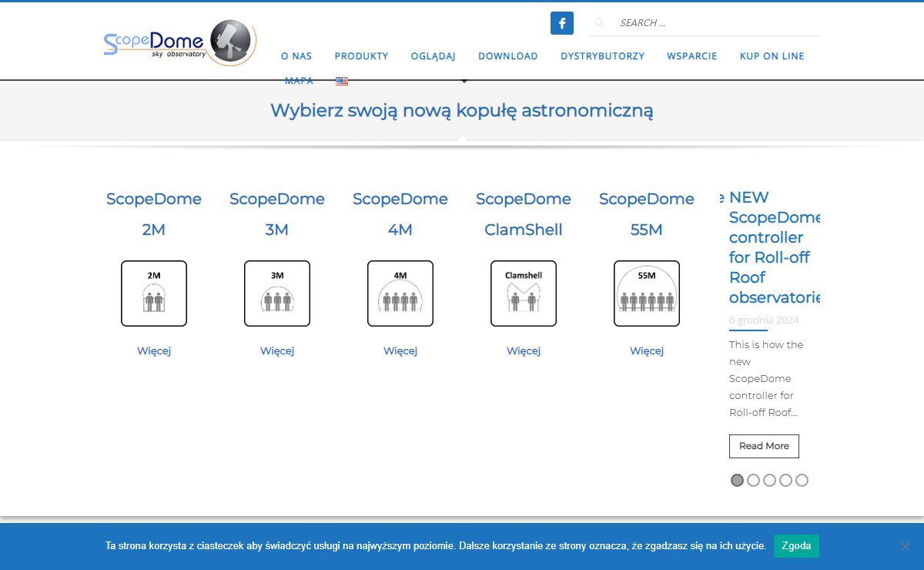Select the fourth news slider dot

785,481
